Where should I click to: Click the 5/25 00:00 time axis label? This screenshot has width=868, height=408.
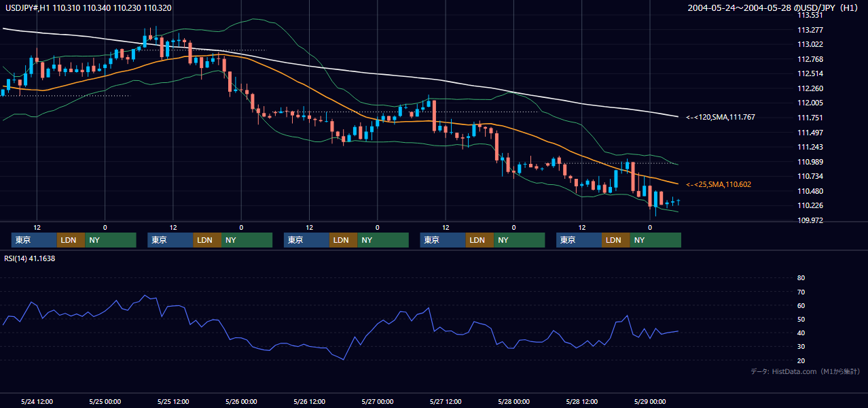pyautogui.click(x=105, y=401)
